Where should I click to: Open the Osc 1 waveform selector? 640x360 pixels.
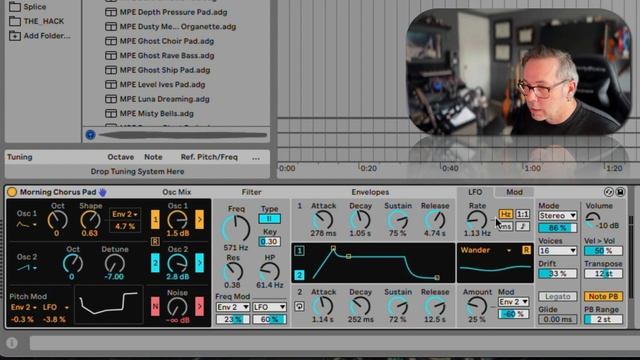point(27,224)
